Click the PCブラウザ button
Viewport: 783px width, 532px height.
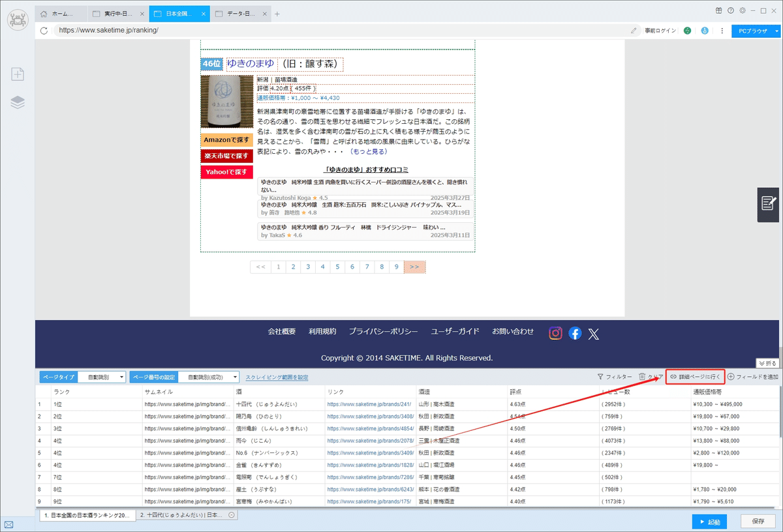tap(752, 31)
